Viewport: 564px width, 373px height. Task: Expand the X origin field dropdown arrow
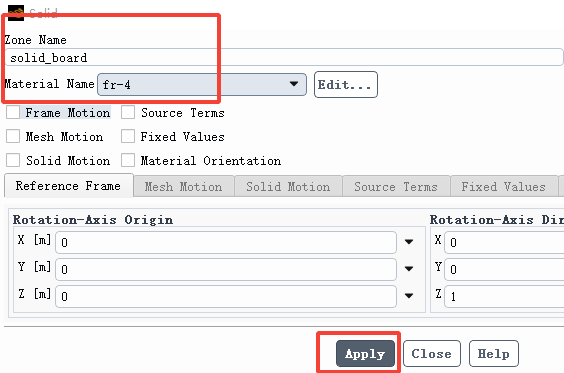pyautogui.click(x=409, y=242)
